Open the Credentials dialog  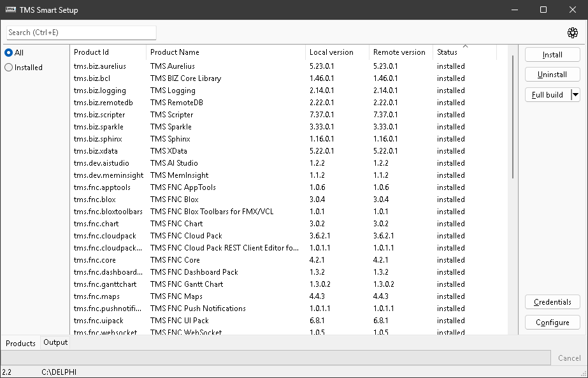click(552, 302)
